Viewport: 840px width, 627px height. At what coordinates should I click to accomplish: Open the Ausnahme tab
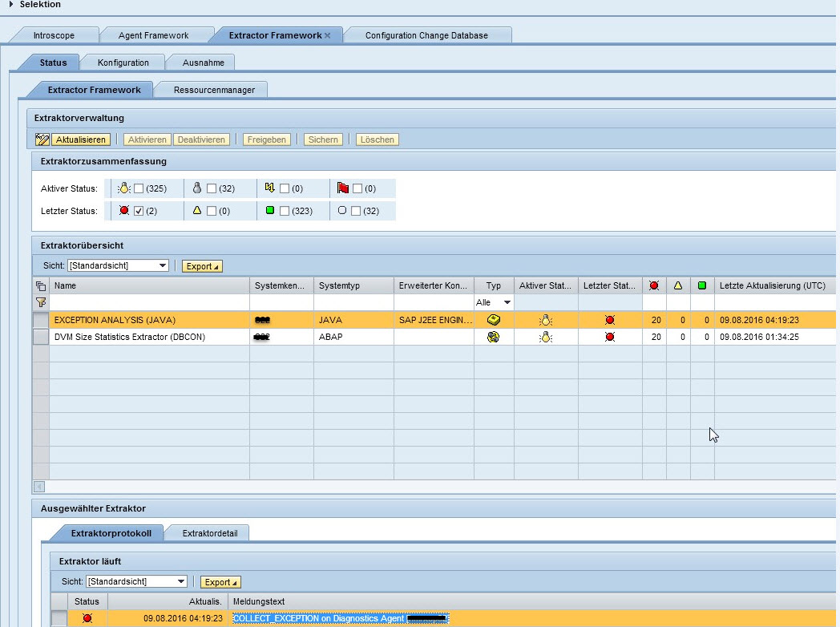click(x=203, y=63)
